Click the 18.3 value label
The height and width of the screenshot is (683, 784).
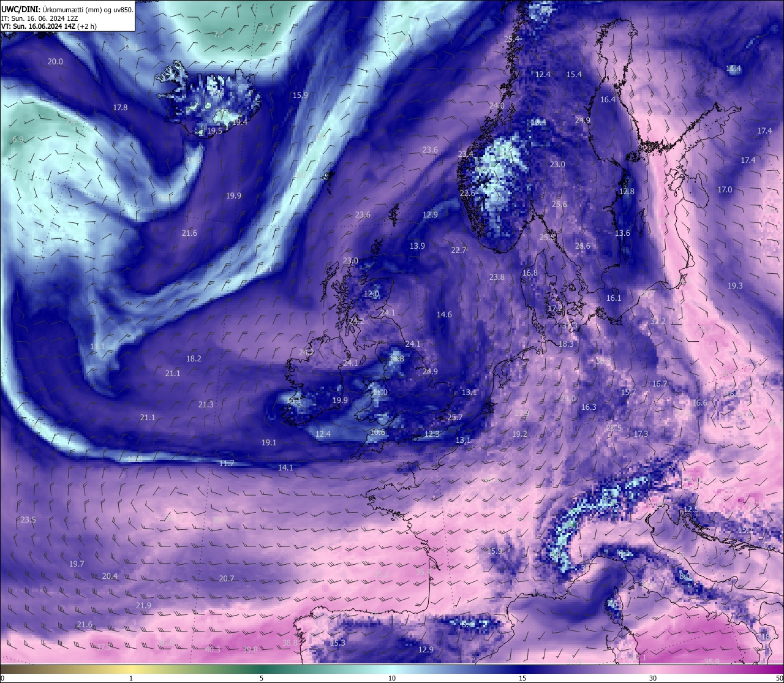[566, 344]
